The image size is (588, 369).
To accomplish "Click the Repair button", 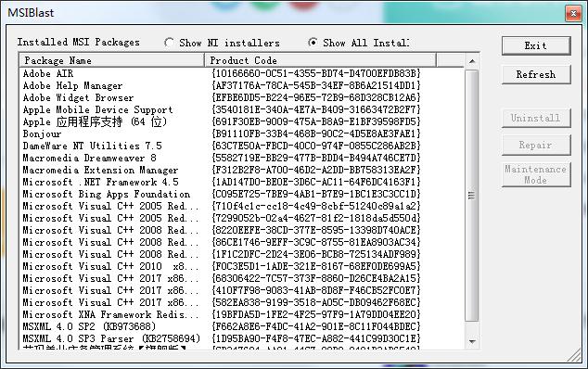I will 536,145.
